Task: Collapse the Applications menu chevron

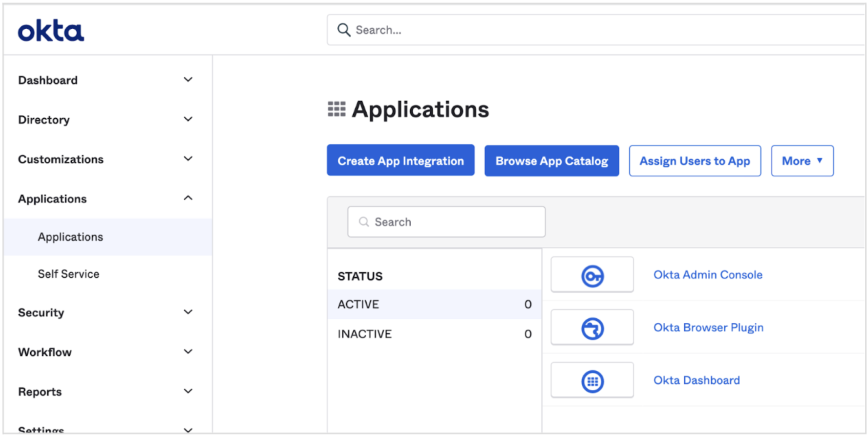Action: pyautogui.click(x=188, y=198)
